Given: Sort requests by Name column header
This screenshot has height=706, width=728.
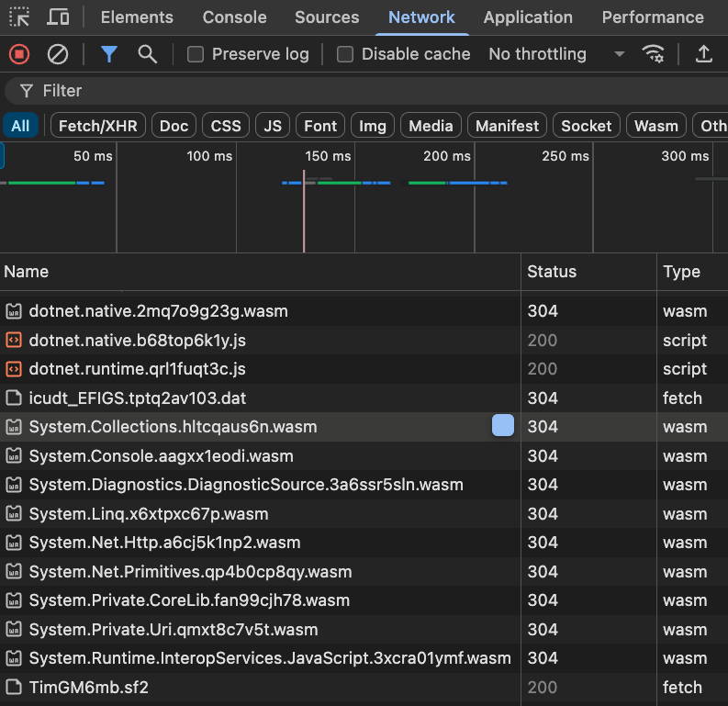Looking at the screenshot, I should click(27, 272).
